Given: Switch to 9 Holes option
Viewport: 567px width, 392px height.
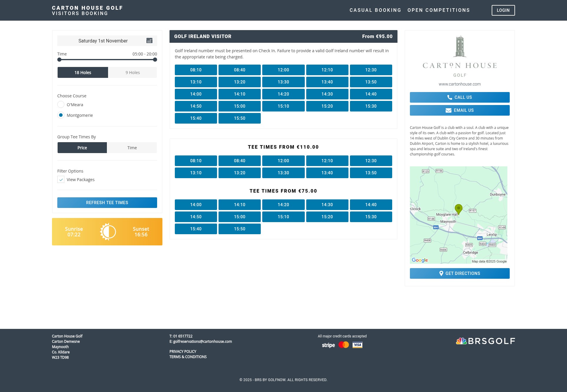Looking at the screenshot, I should pos(133,73).
